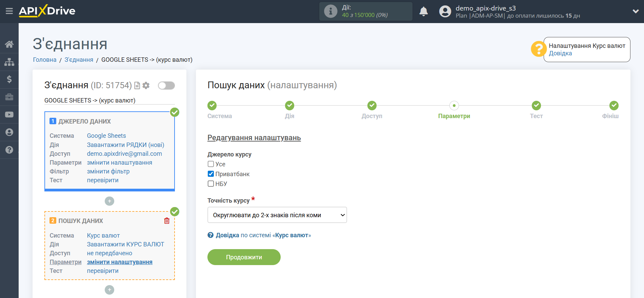Check the НБУ checkbox
The height and width of the screenshot is (298, 644).
point(211,184)
